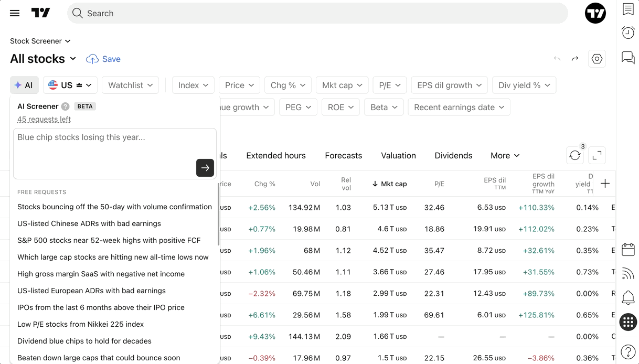
Task: Open notifications bell icon
Action: (x=628, y=297)
